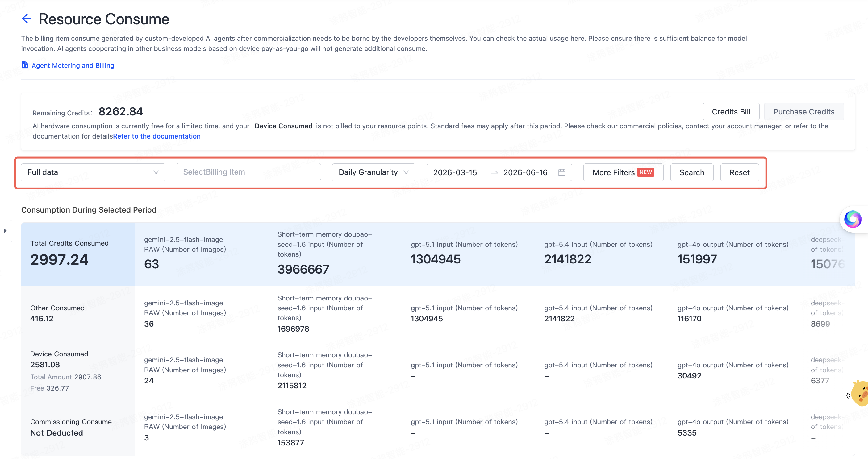Select the Total Credits Consumed card
Image resolution: width=868 pixels, height=459 pixels.
[x=78, y=254]
